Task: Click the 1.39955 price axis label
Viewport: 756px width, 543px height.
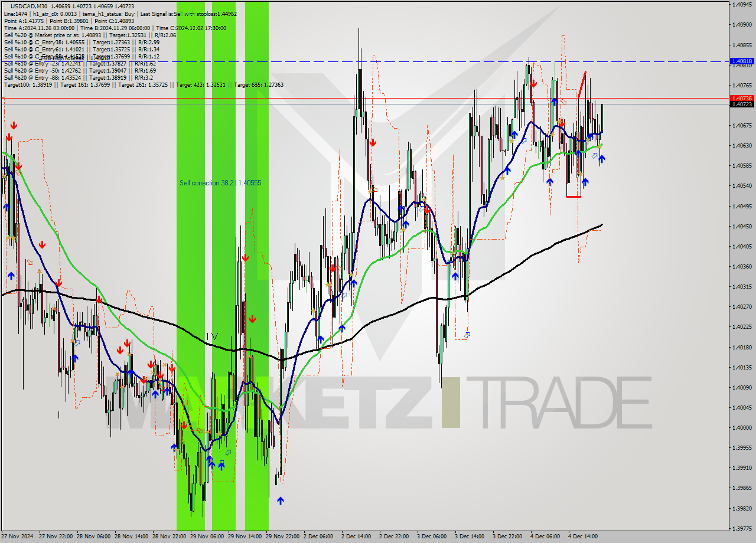Action: coord(742,447)
